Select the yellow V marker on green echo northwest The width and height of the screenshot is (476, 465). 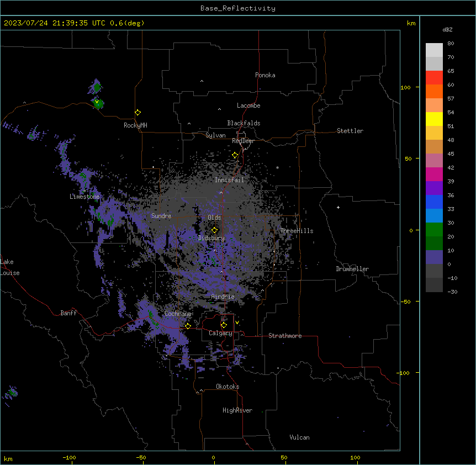(x=97, y=102)
